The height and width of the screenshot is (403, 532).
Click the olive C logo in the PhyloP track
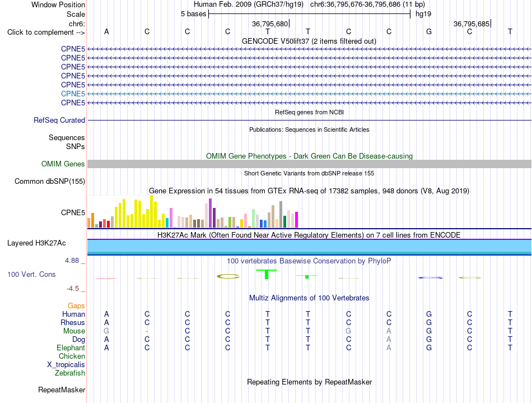point(228,276)
